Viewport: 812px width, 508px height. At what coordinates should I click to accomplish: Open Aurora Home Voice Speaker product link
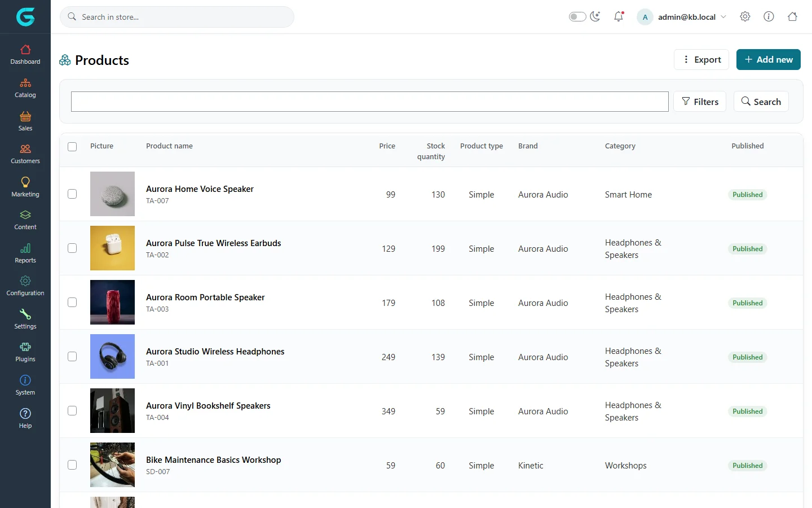(x=200, y=189)
